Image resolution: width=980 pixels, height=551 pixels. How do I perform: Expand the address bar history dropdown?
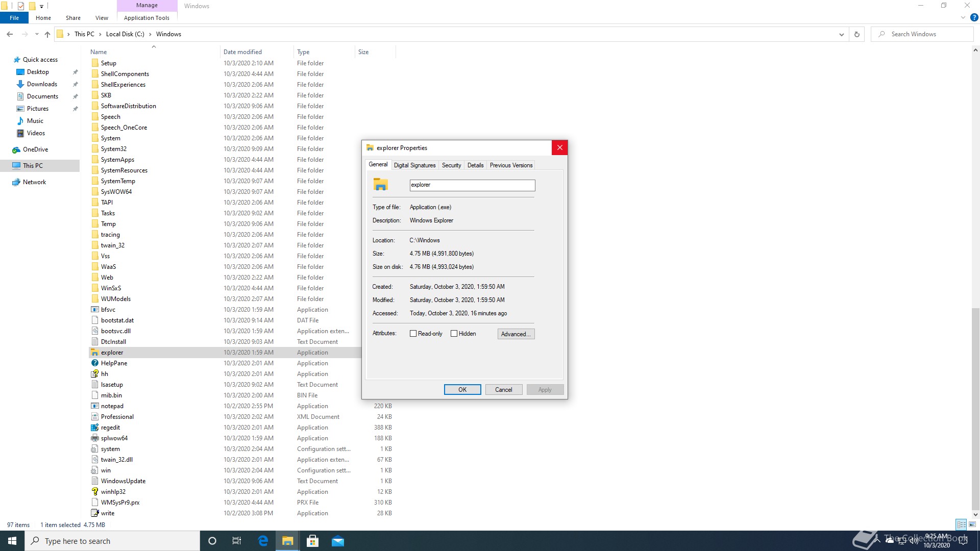[x=841, y=34]
